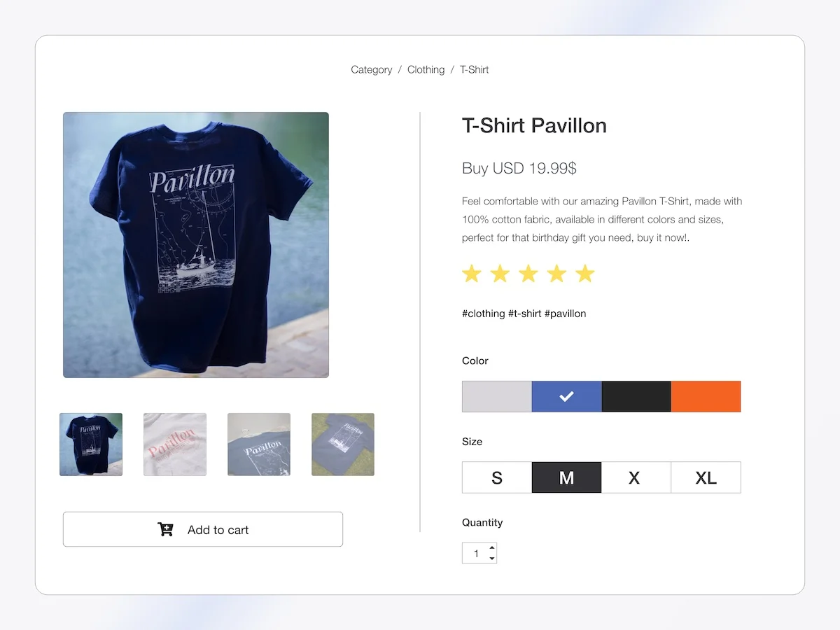Click the third rating star
Image resolution: width=840 pixels, height=630 pixels.
[528, 274]
